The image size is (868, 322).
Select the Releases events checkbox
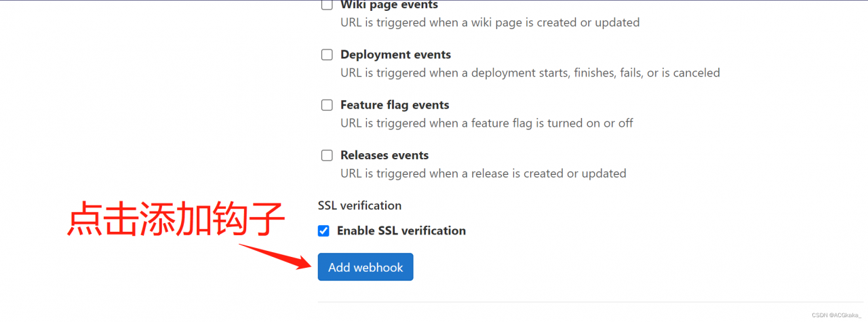click(x=327, y=155)
